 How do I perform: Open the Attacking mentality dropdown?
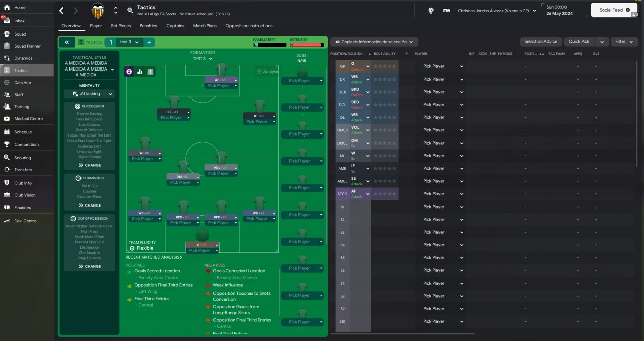point(90,94)
